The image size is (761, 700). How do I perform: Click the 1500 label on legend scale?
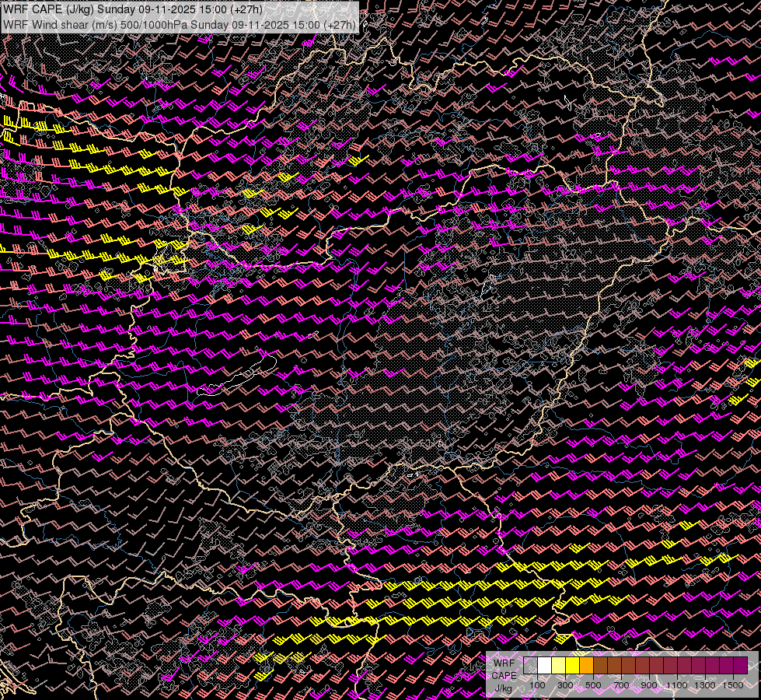point(732,685)
